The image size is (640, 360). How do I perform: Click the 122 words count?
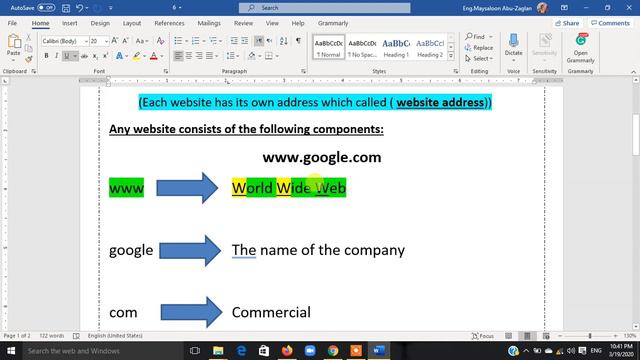(52, 336)
